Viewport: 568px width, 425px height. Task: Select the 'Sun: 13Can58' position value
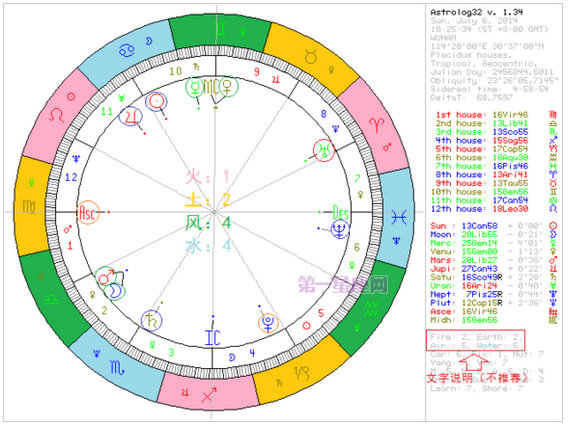(479, 226)
